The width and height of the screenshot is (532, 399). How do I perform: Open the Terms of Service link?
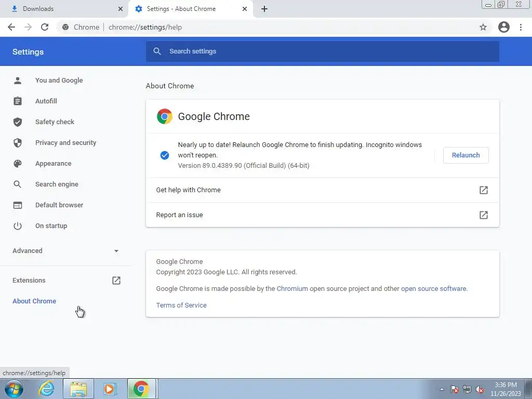point(181,305)
